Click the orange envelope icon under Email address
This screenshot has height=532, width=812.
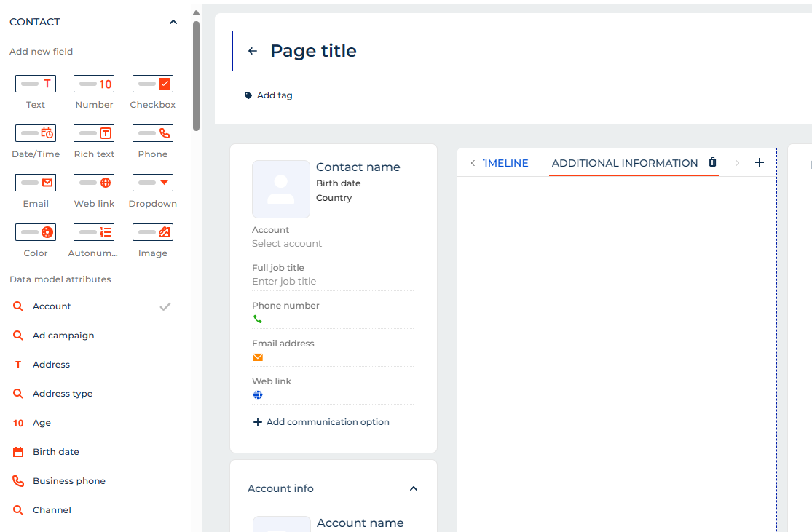point(257,357)
